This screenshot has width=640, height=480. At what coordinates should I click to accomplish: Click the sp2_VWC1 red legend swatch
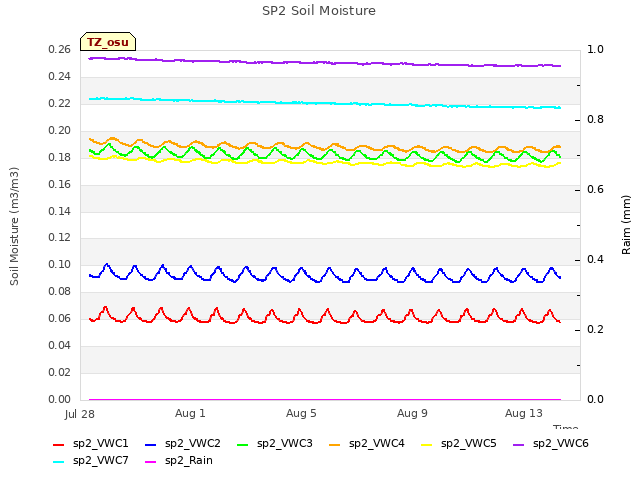click(59, 444)
